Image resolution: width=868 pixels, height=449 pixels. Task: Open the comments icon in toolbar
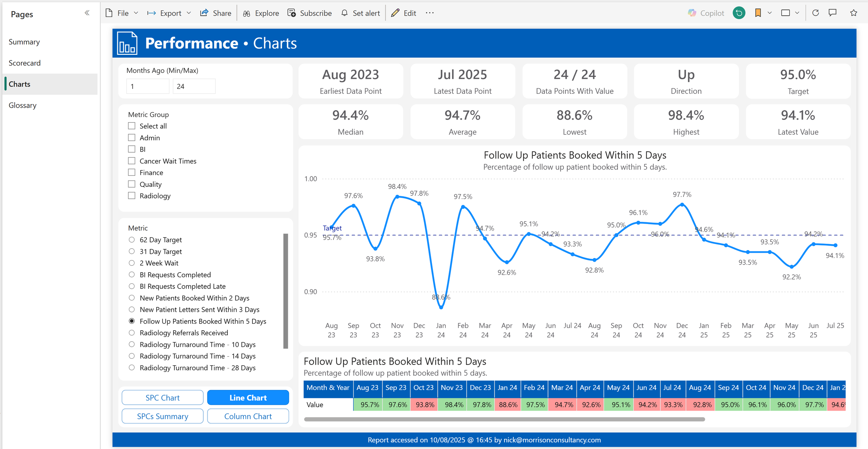(x=833, y=13)
